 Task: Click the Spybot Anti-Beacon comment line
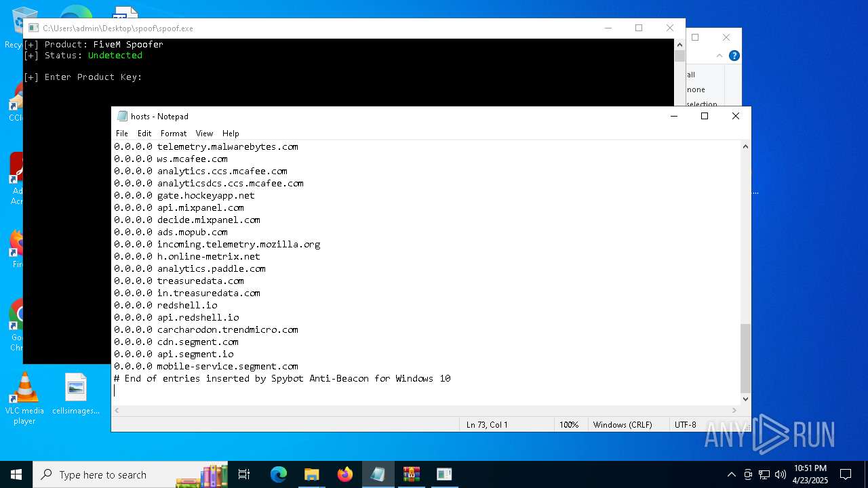coord(282,378)
